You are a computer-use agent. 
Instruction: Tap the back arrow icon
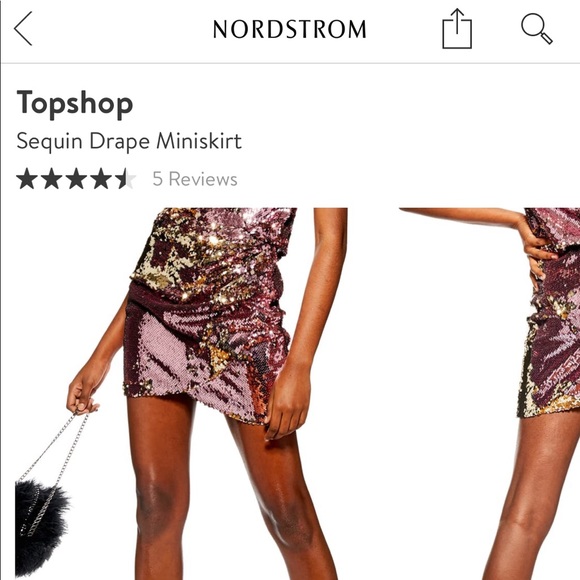[x=23, y=28]
